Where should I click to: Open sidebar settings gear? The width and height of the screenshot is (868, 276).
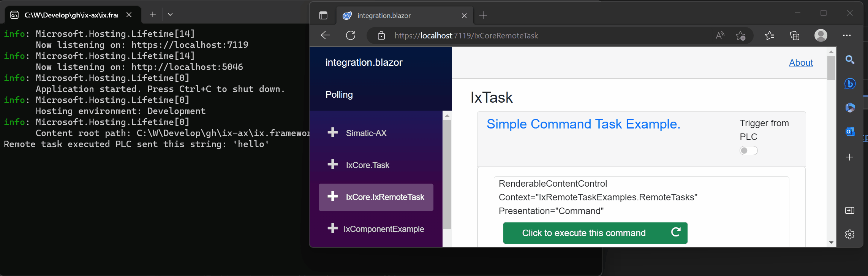[x=850, y=234]
